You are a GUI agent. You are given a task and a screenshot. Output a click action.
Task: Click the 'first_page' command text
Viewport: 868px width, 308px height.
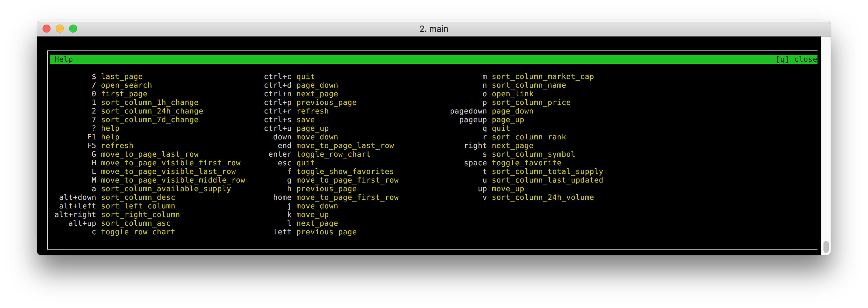click(x=124, y=94)
